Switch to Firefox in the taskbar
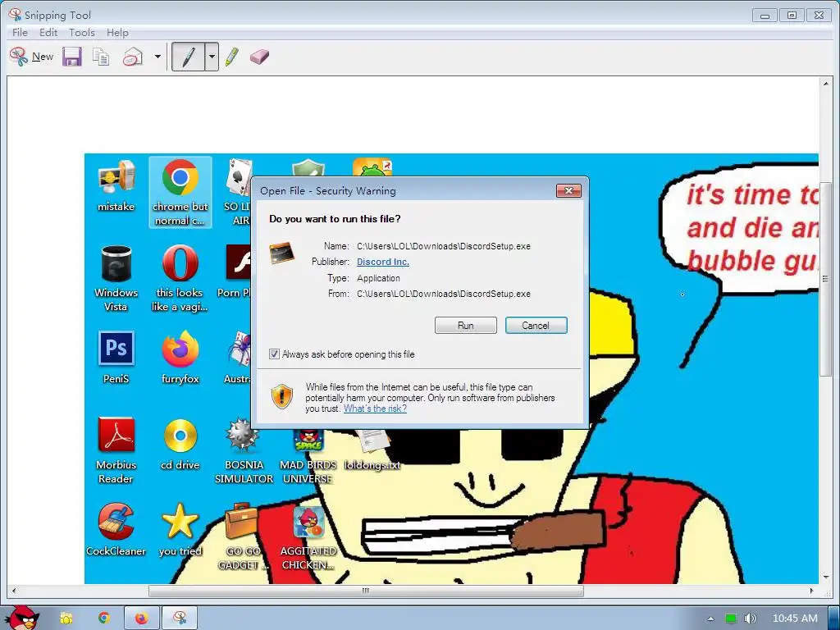840x630 pixels. [141, 619]
